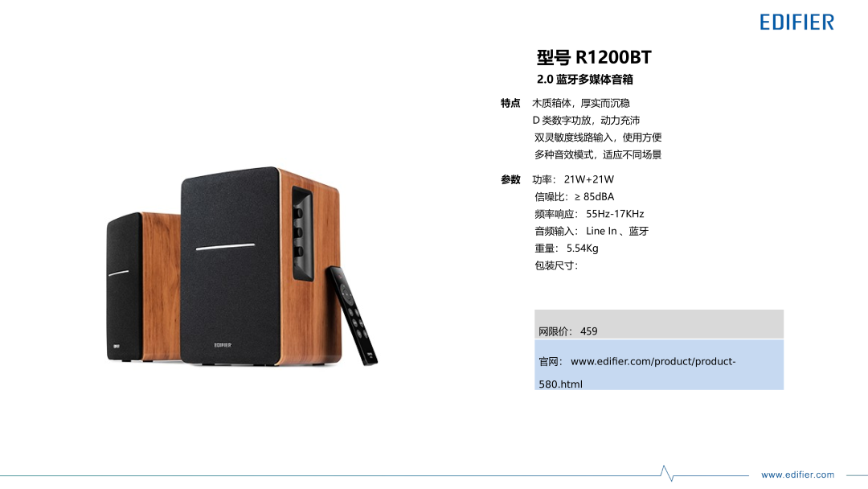
Task: Open the www.edifier.com footer link
Action: (797, 475)
